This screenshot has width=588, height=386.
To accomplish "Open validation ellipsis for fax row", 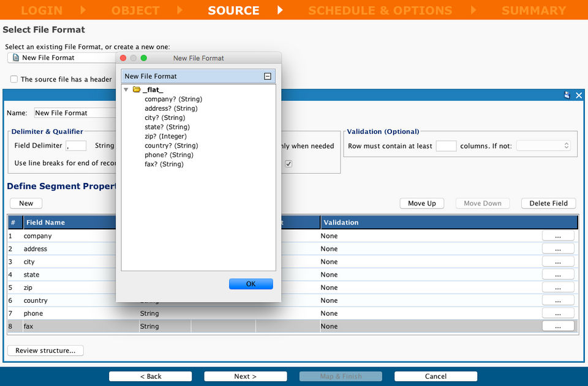I will coord(558,326).
